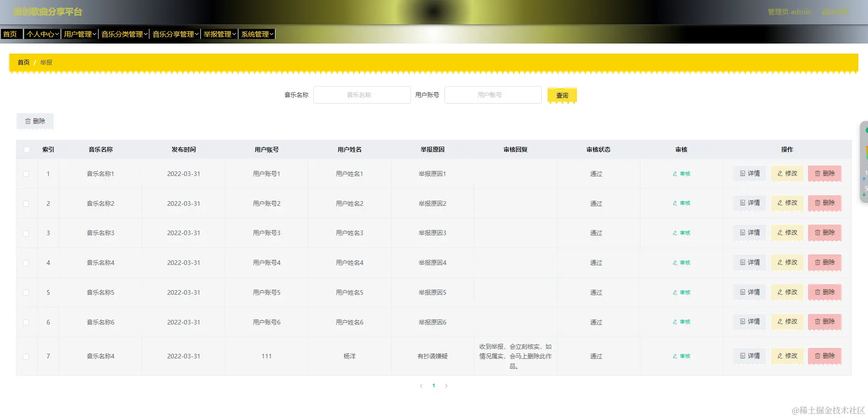Click the 发布时间 column header
The height and width of the screenshot is (418, 868).
[x=184, y=149]
